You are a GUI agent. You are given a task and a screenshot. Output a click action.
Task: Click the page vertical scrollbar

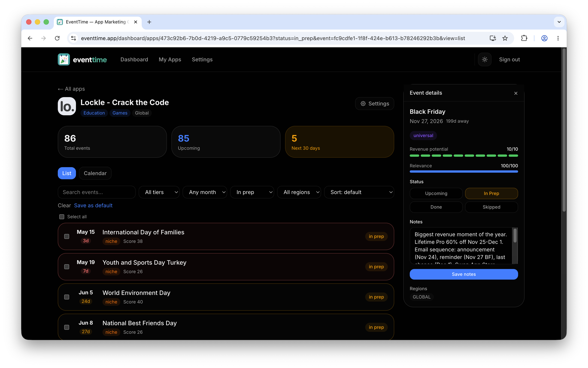(564, 130)
